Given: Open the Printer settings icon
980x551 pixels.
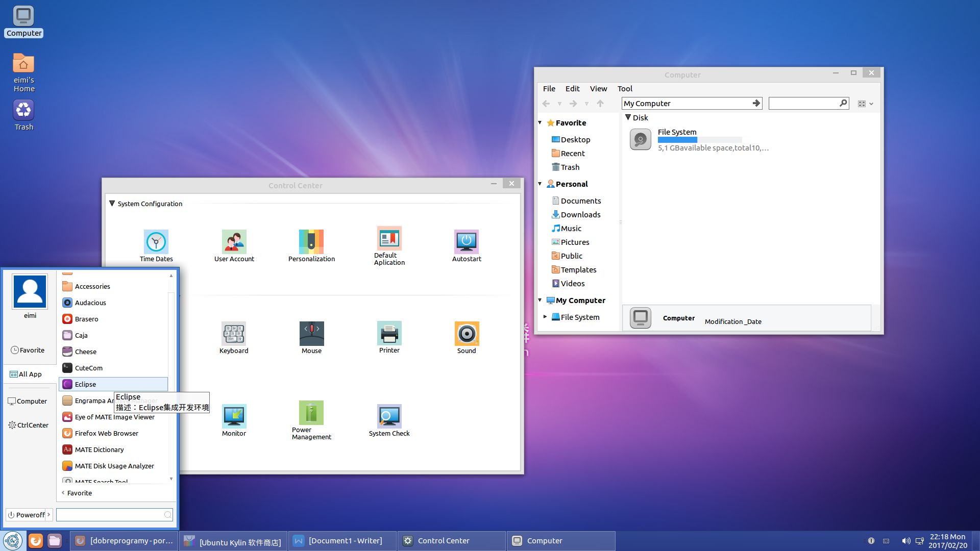Looking at the screenshot, I should click(x=389, y=333).
